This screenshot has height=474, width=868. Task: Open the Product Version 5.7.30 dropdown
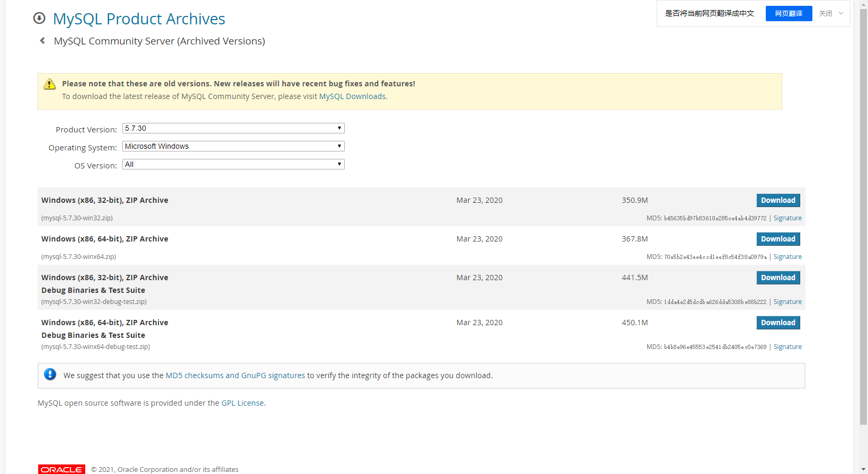click(234, 128)
